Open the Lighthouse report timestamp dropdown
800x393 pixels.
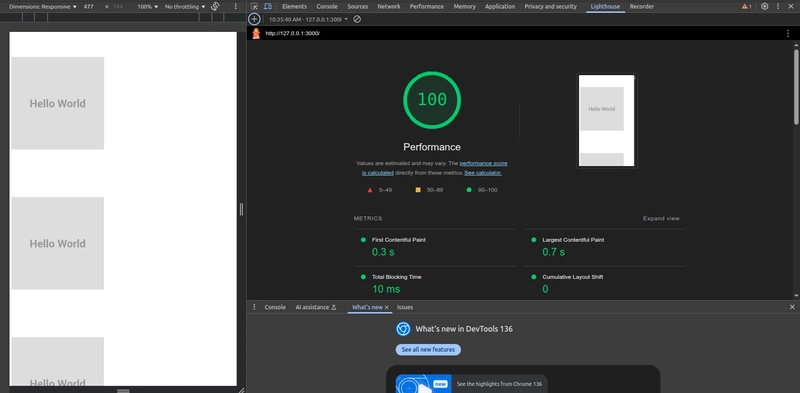pos(308,19)
